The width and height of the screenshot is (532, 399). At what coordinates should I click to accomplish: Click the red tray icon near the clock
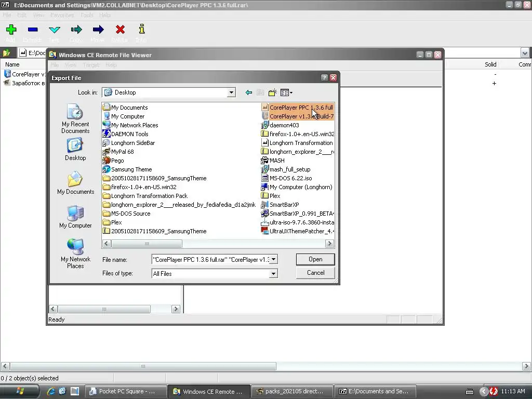pyautogui.click(x=493, y=391)
